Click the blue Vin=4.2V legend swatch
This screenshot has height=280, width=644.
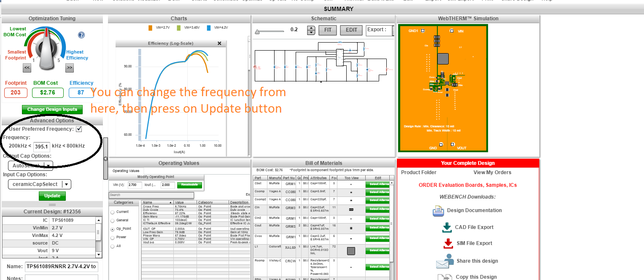209,28
